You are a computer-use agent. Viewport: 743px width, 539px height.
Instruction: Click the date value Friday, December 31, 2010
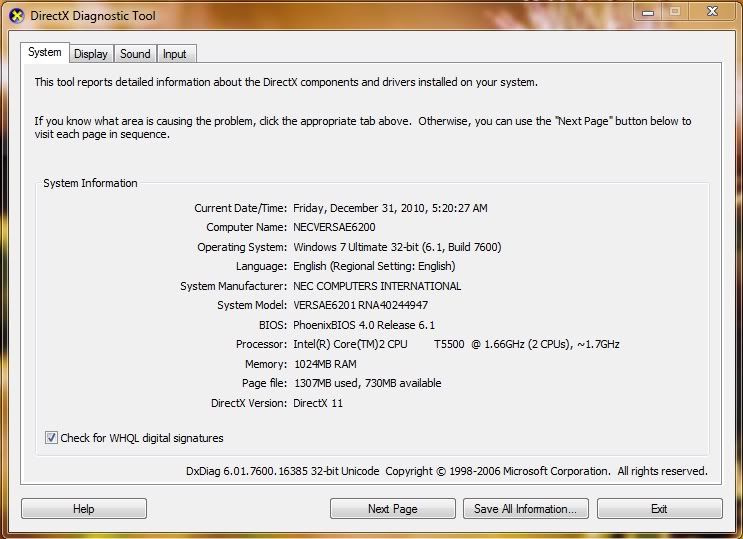[390, 208]
